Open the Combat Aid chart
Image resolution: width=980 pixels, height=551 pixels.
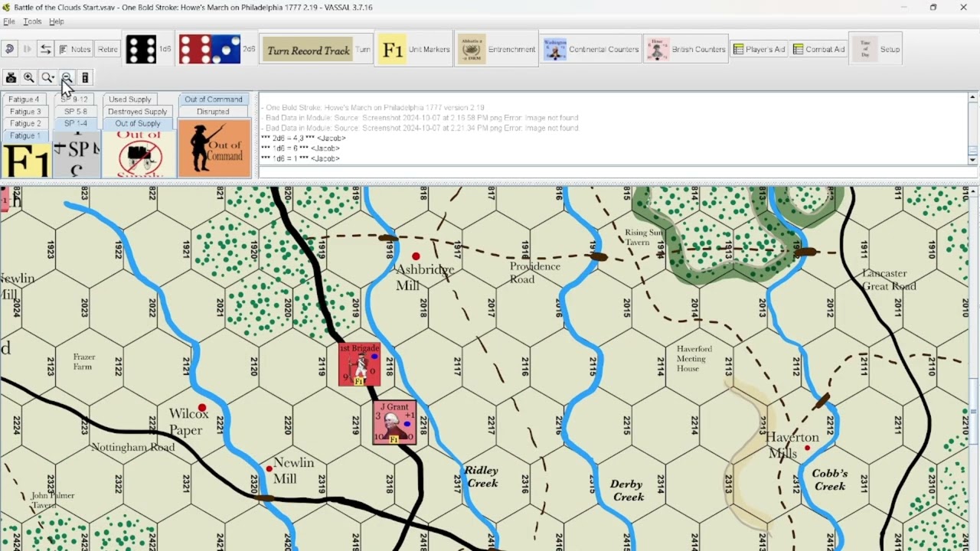coord(818,49)
